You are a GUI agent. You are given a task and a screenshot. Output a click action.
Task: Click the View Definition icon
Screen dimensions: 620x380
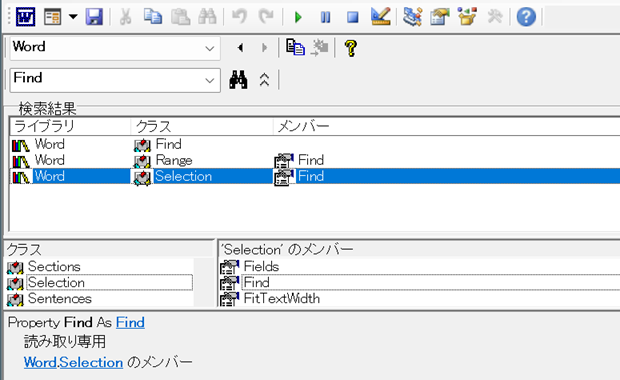pyautogui.click(x=319, y=48)
